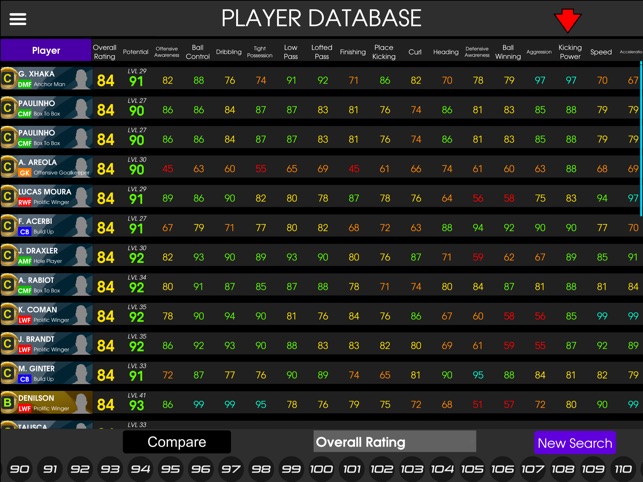643x482 pixels.
Task: Sort by Overall Rating column header
Action: pyautogui.click(x=105, y=52)
